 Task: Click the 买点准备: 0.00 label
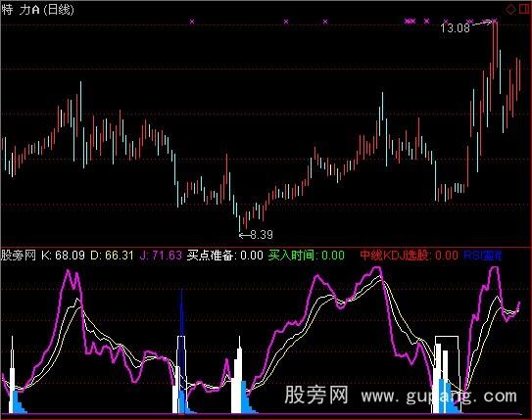click(225, 255)
